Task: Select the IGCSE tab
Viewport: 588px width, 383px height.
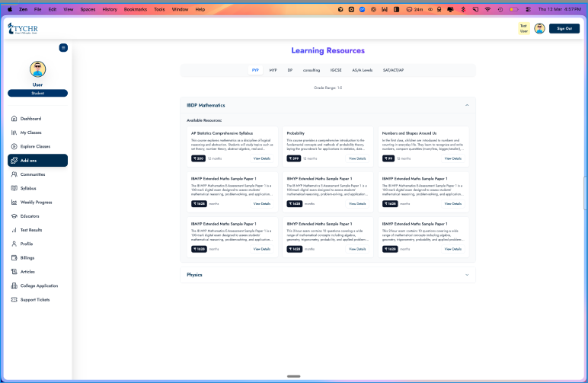Action: pyautogui.click(x=335, y=70)
